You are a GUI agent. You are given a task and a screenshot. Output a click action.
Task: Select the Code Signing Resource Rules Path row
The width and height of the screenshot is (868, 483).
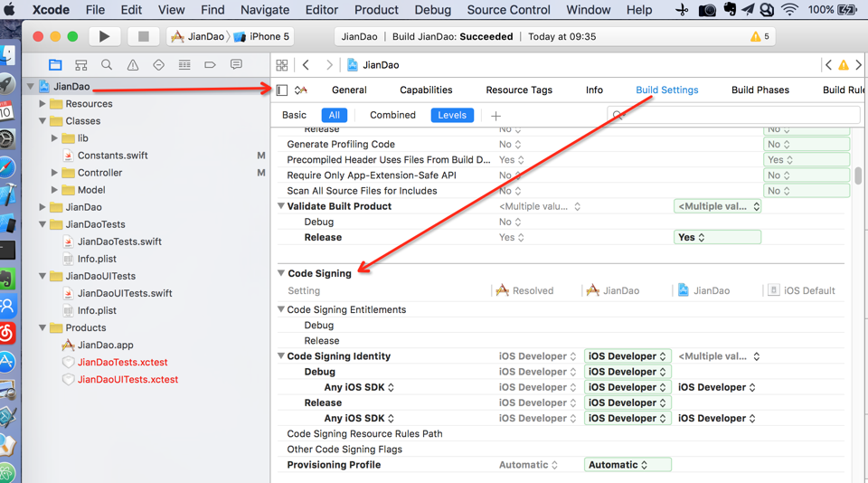point(561,433)
